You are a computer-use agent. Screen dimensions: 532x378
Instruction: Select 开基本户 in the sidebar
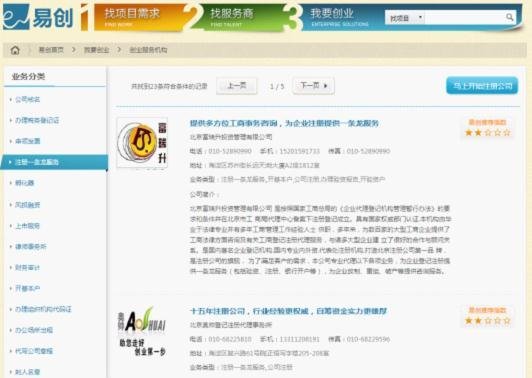click(27, 288)
